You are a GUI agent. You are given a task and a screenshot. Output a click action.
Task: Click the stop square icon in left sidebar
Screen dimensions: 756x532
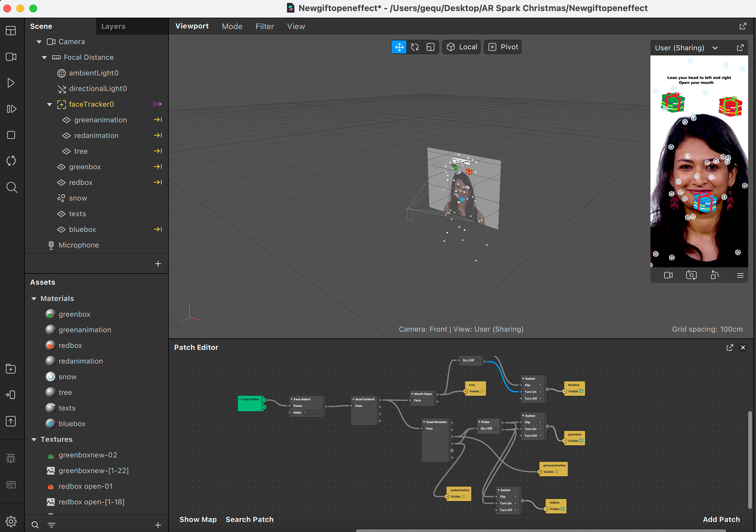pyautogui.click(x=11, y=135)
